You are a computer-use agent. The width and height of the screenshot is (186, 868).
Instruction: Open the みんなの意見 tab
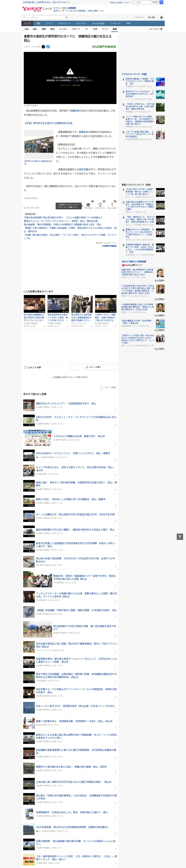tap(98, 24)
